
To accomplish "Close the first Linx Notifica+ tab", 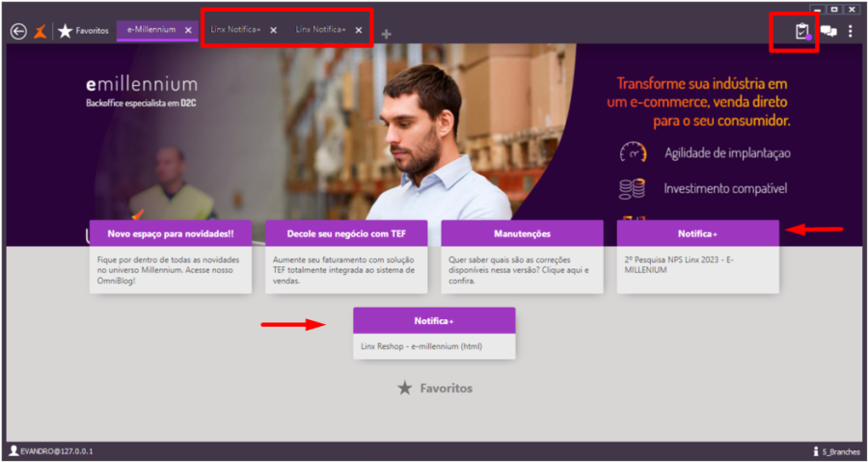I will pyautogui.click(x=274, y=31).
